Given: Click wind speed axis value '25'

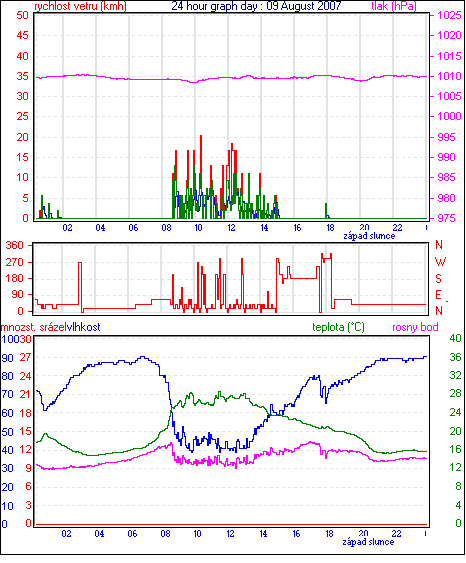Looking at the screenshot, I should pyautogui.click(x=22, y=116).
